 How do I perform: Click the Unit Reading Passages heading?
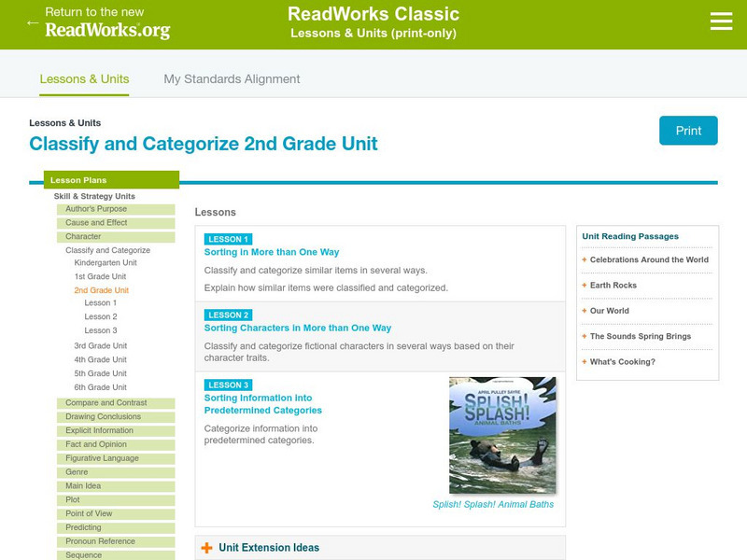pyautogui.click(x=630, y=236)
